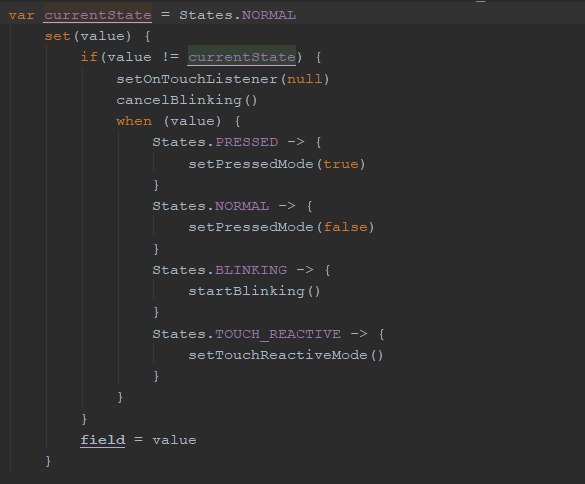This screenshot has height=484, width=585.
Task: Click 'value' in the field assignment
Action: coord(174,440)
